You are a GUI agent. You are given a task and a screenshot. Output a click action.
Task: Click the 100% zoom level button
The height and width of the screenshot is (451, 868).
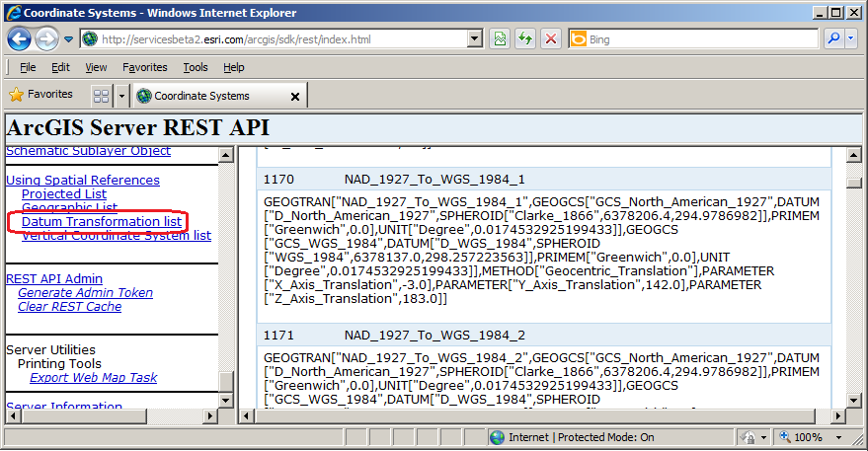coord(801,438)
